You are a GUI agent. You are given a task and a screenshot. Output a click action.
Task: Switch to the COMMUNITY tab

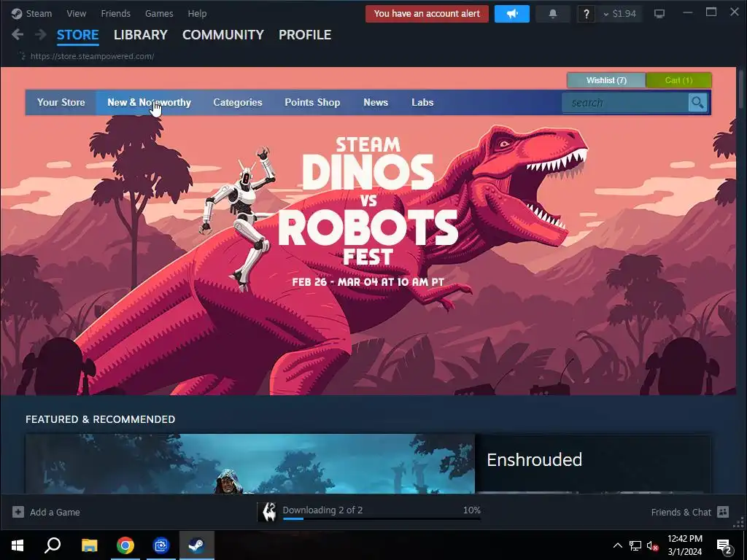coord(223,35)
